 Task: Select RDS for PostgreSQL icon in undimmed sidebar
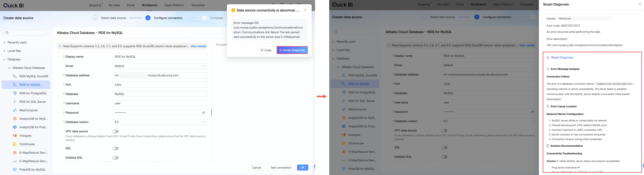pos(15,93)
